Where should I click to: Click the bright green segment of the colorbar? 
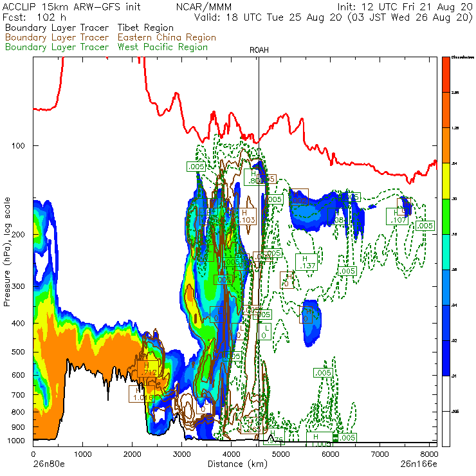point(446,216)
